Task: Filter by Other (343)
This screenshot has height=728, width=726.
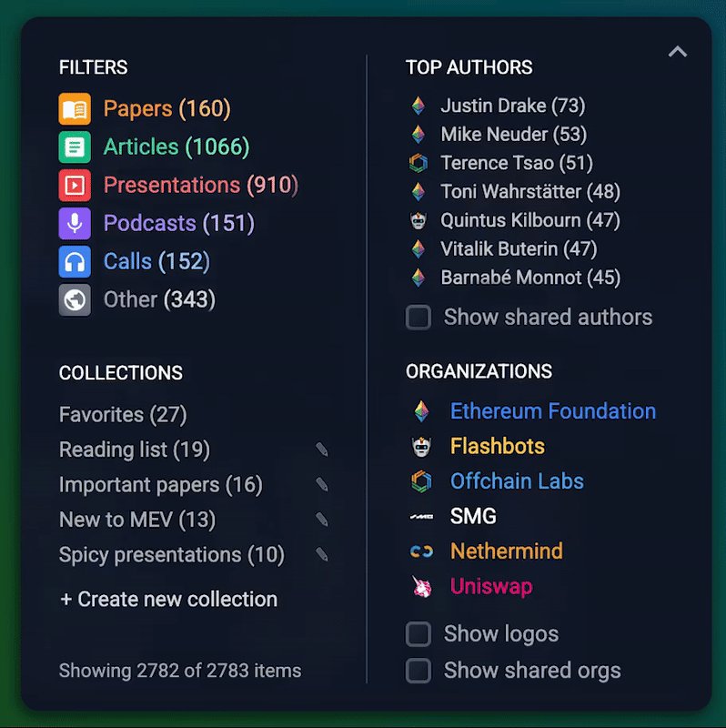Action: pyautogui.click(x=159, y=300)
